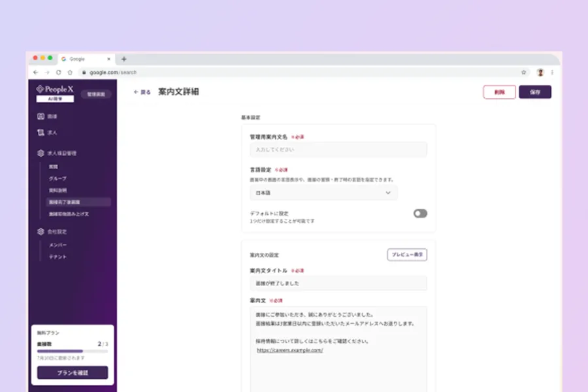Click the lock icon in the address bar
The image size is (588, 392).
(84, 73)
